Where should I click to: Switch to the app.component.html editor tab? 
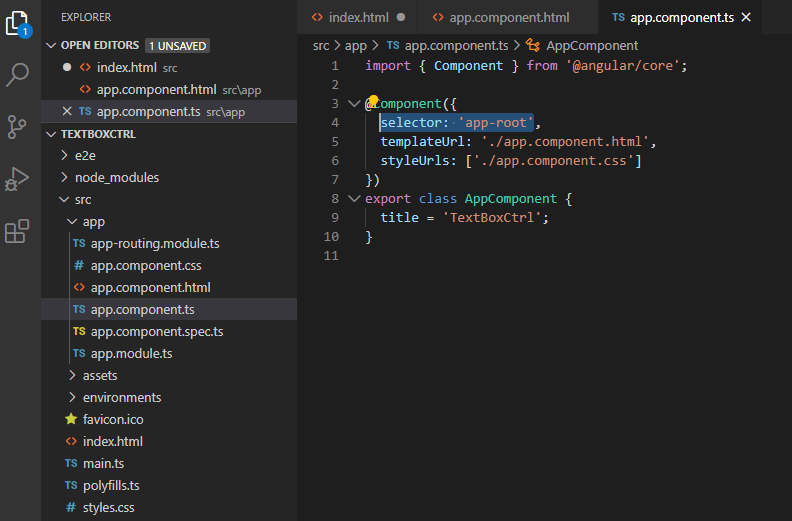pyautogui.click(x=509, y=17)
